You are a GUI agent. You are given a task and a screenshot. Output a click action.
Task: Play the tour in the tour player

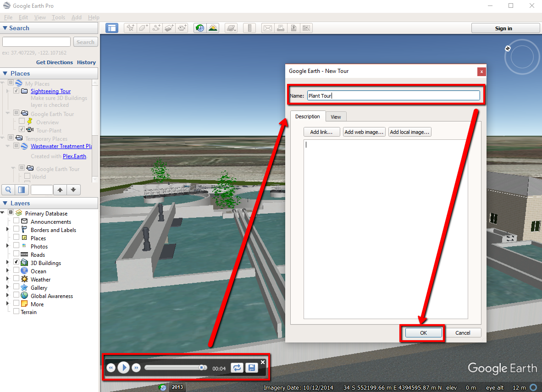point(123,367)
